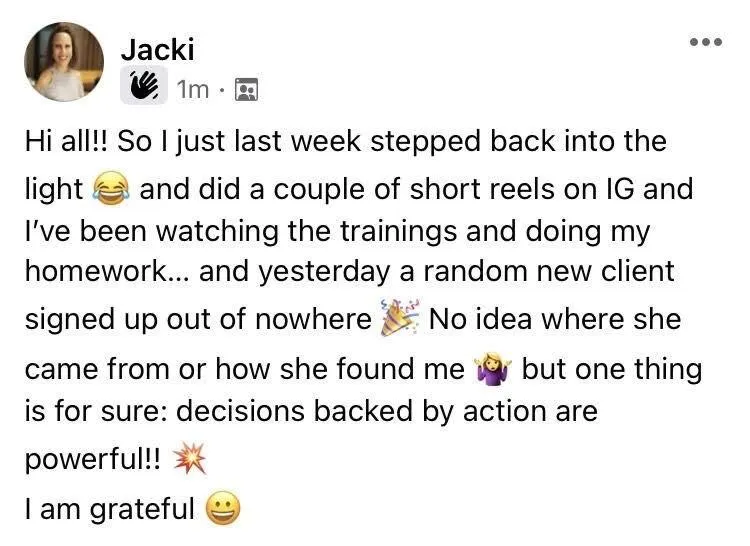Click the phrase No idea where she
The width and height of the screenshot is (750, 546).
tap(555, 319)
